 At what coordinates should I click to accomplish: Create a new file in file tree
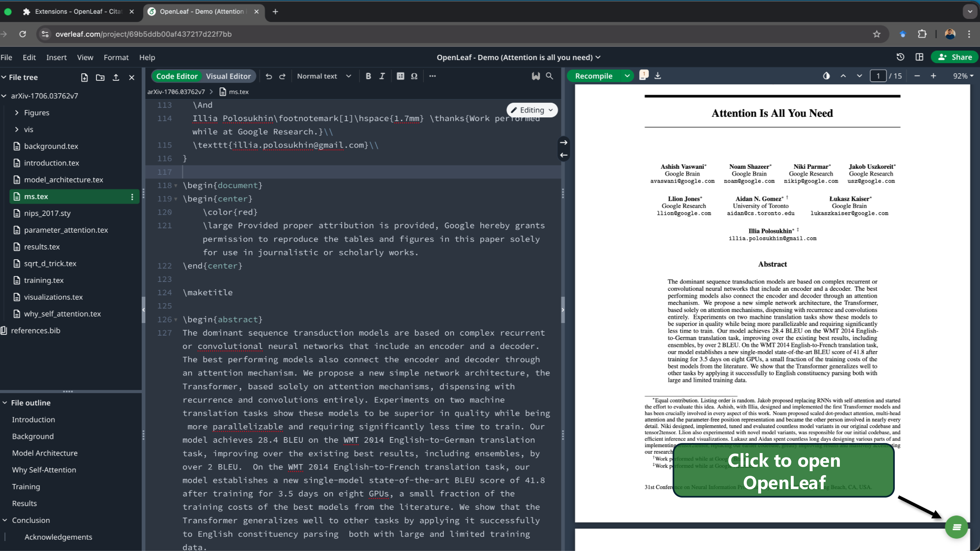coord(85,78)
